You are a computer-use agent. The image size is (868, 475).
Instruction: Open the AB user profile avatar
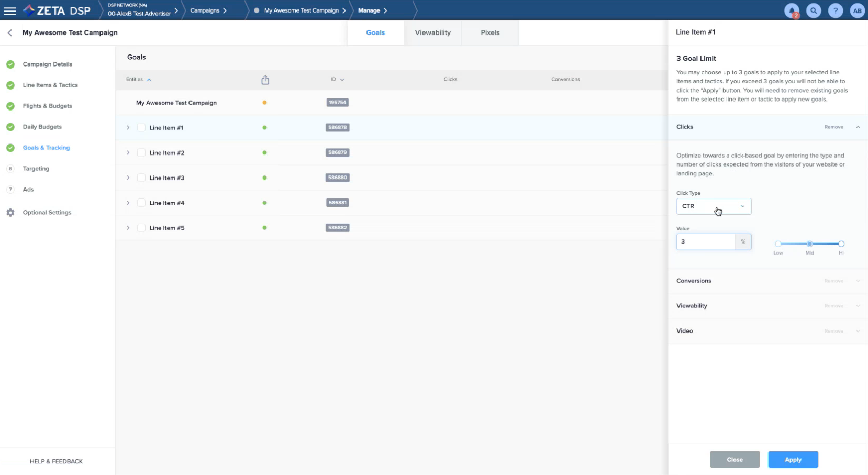857,10
